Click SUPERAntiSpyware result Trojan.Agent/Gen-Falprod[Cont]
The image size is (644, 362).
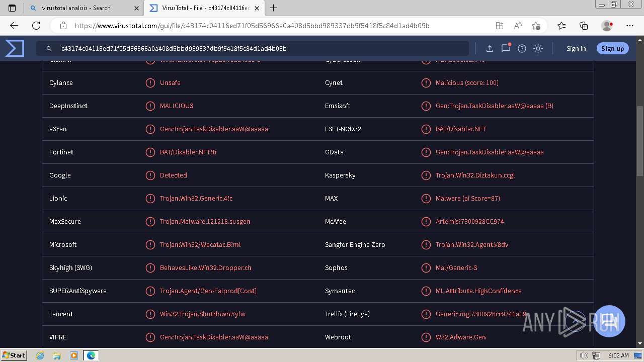(x=208, y=291)
